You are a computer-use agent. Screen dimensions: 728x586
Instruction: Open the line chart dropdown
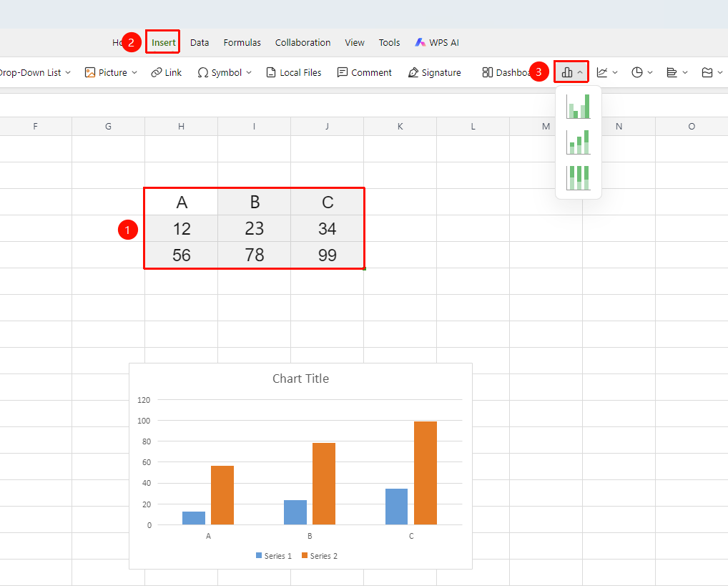tap(607, 72)
